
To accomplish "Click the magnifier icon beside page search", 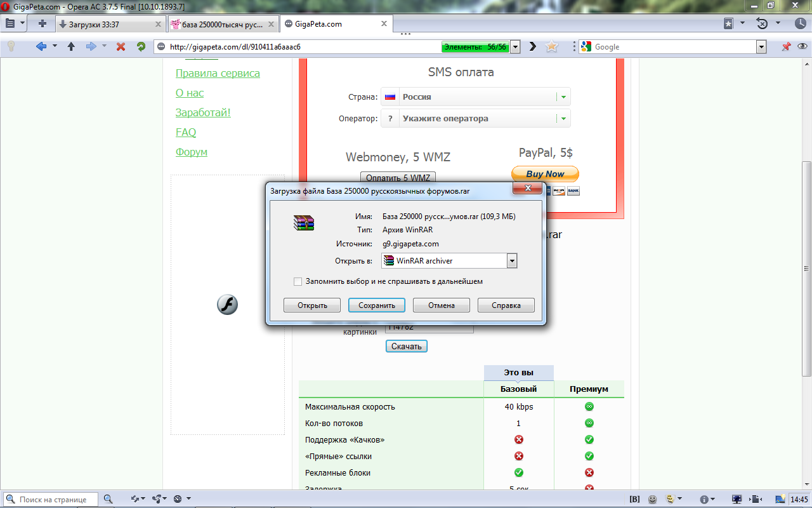I will point(108,499).
